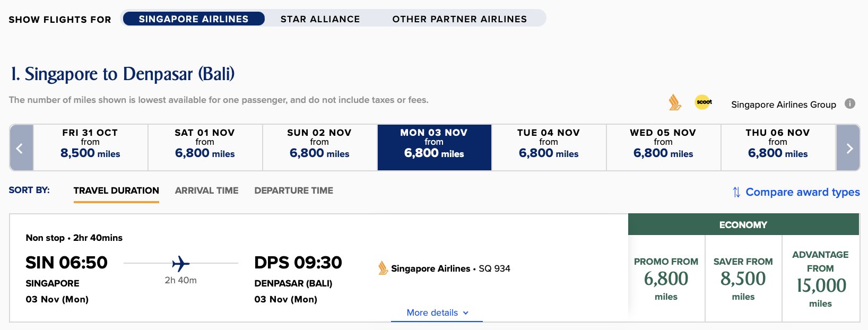Click the previous dates arrow
The width and height of the screenshot is (868, 330).
(x=21, y=148)
